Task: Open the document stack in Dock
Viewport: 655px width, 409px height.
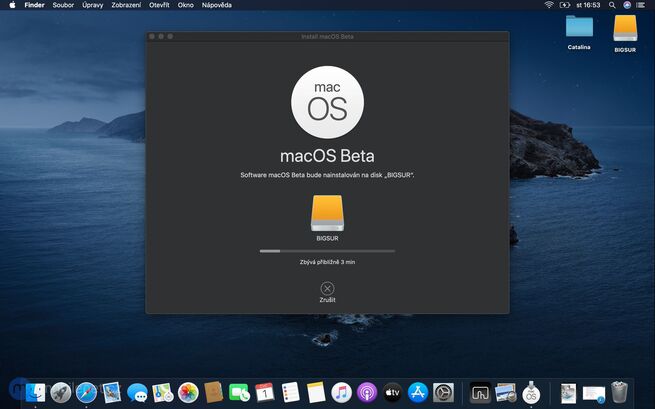Action: [x=568, y=393]
